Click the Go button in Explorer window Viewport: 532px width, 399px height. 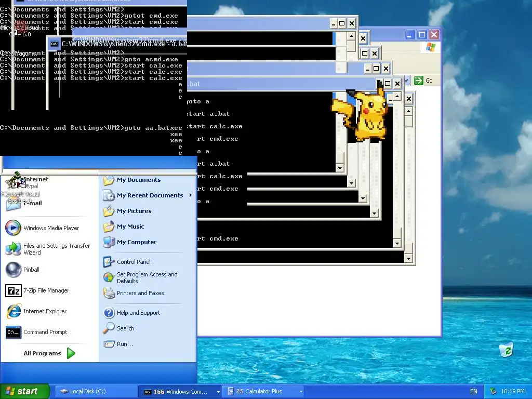423,81
